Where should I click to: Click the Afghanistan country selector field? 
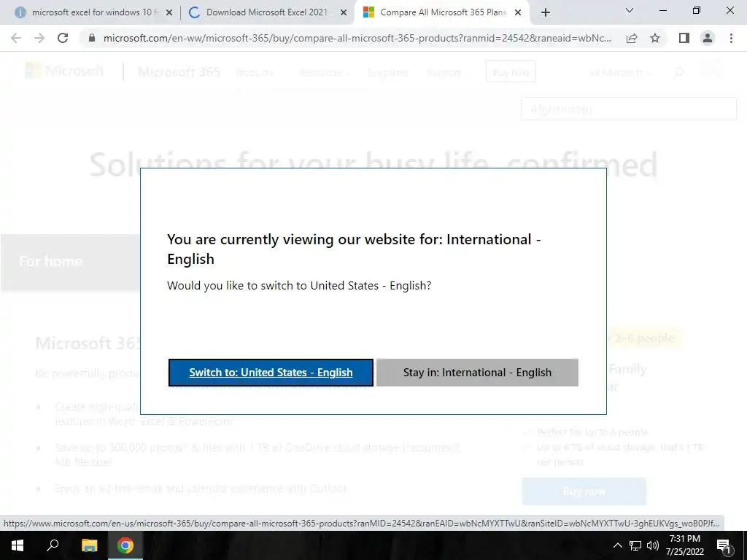tap(629, 109)
